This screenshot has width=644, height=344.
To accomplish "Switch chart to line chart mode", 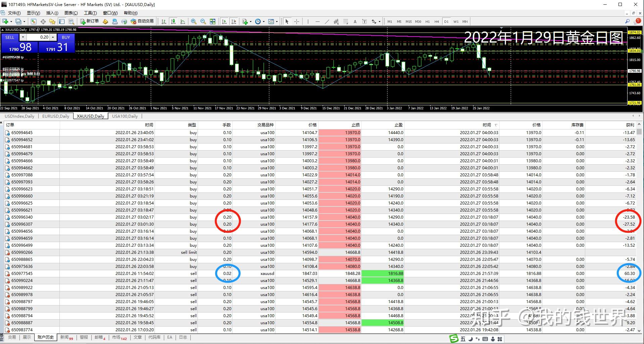I will coord(183,21).
